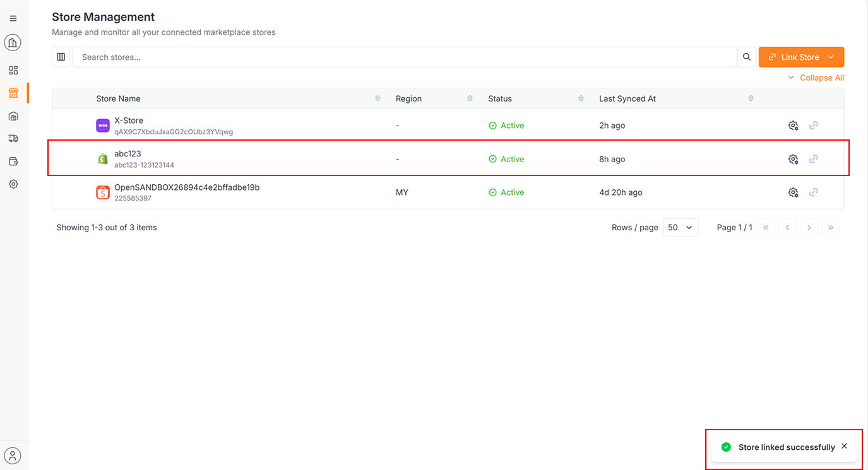The width and height of the screenshot is (868, 470).
Task: Dismiss the Store linked successfully toast
Action: [844, 446]
